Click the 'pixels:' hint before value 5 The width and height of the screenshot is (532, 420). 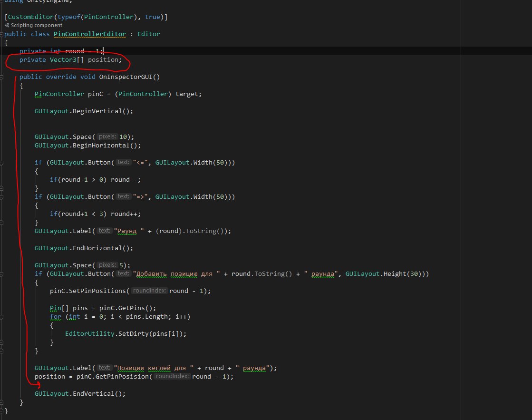pos(107,265)
